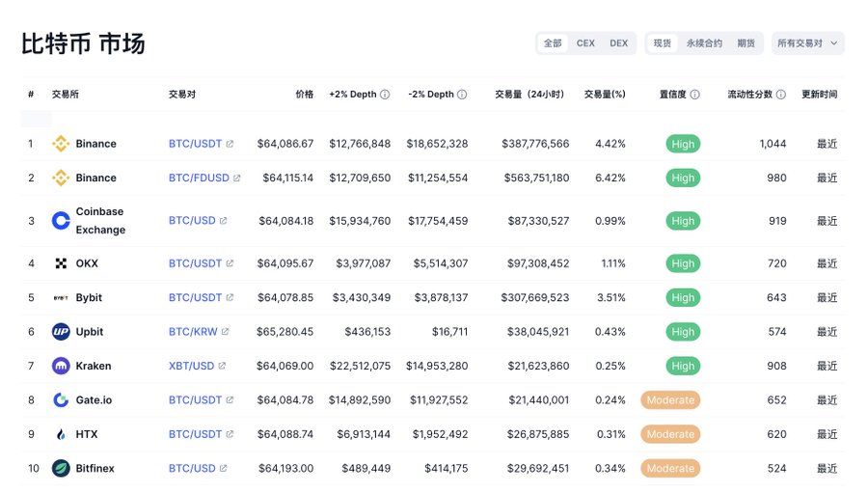Click external link icon beside BTC/KRW
The image size is (868, 494).
point(226,332)
